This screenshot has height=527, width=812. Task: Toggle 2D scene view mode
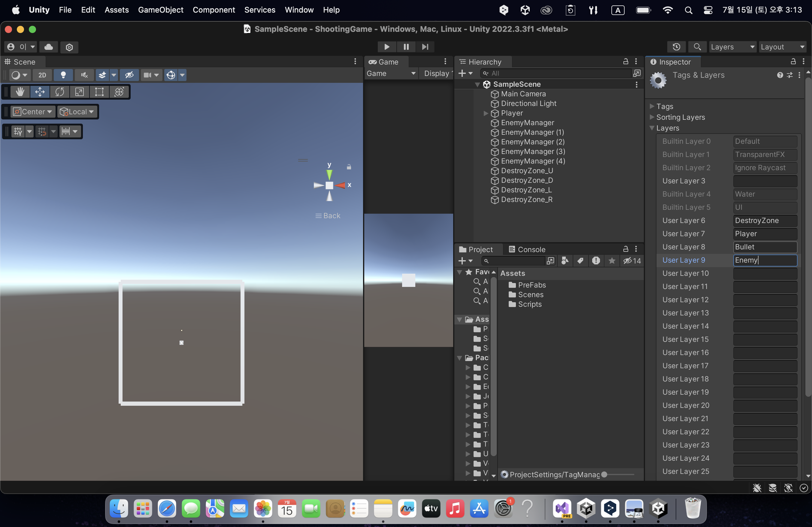(42, 75)
